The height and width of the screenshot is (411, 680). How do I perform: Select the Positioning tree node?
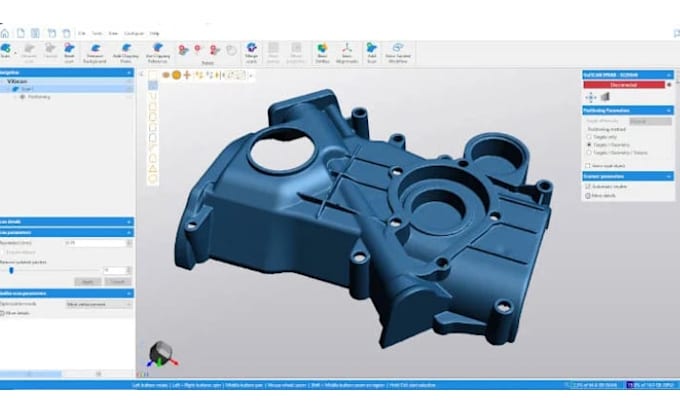[x=39, y=97]
